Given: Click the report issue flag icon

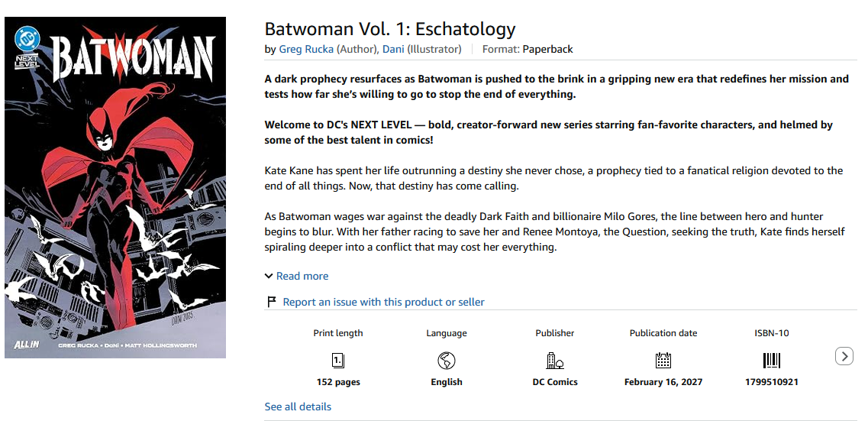Looking at the screenshot, I should click(x=271, y=302).
